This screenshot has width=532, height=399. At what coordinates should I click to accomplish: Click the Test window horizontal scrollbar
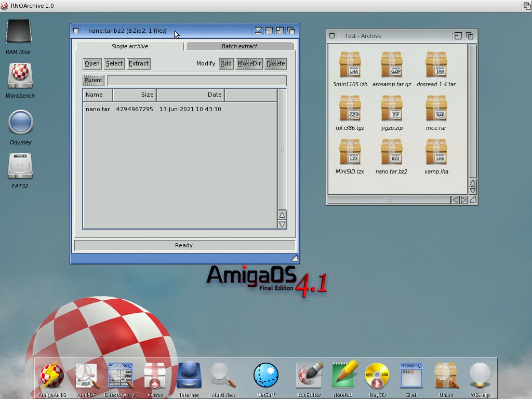tap(389, 200)
